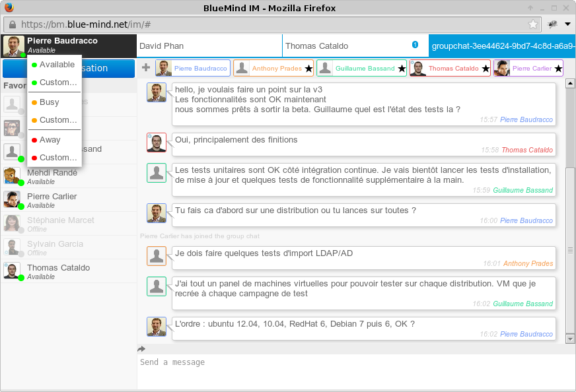This screenshot has height=392, width=576.
Task: Add participant with the plus icon
Action: coord(146,67)
